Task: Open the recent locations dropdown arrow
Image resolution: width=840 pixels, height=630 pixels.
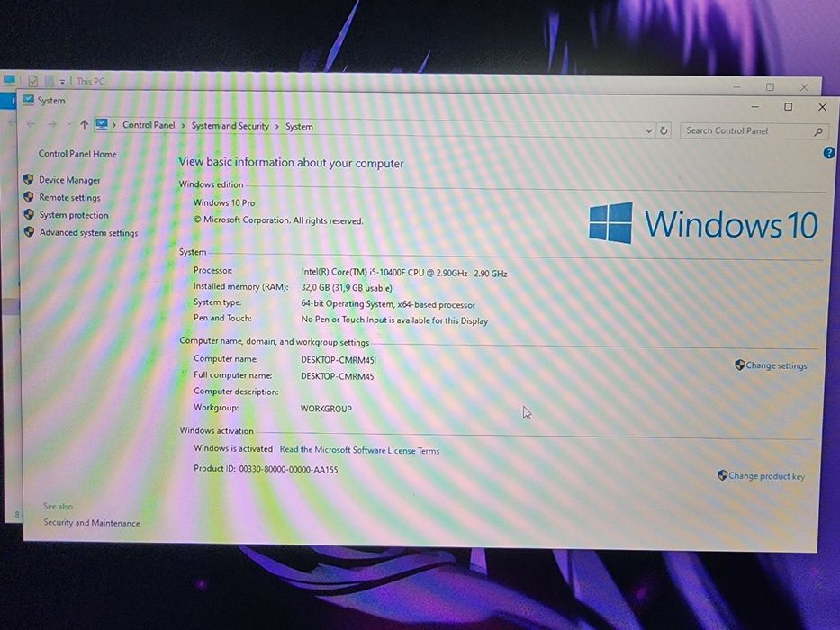Action: [68, 125]
